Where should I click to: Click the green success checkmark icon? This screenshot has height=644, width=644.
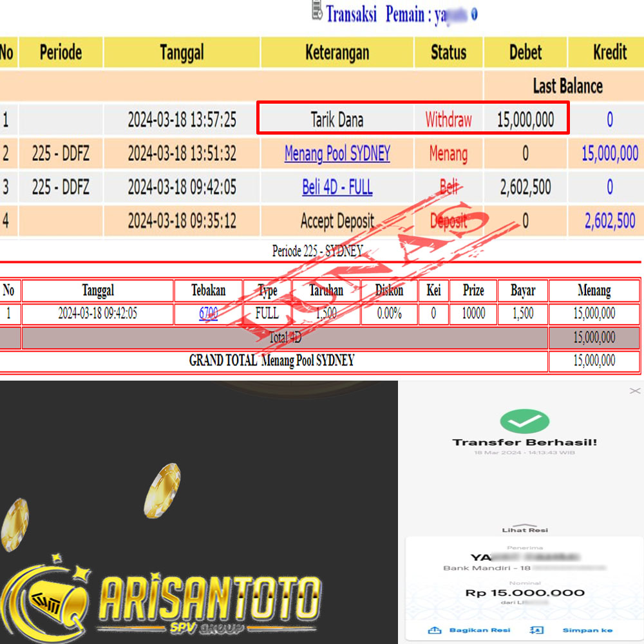pyautogui.click(x=524, y=421)
